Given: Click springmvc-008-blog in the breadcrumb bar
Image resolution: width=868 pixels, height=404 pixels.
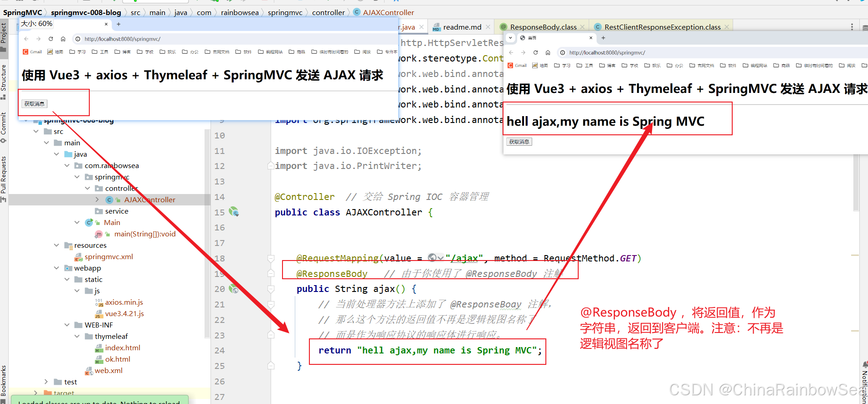Looking at the screenshot, I should tap(86, 12).
